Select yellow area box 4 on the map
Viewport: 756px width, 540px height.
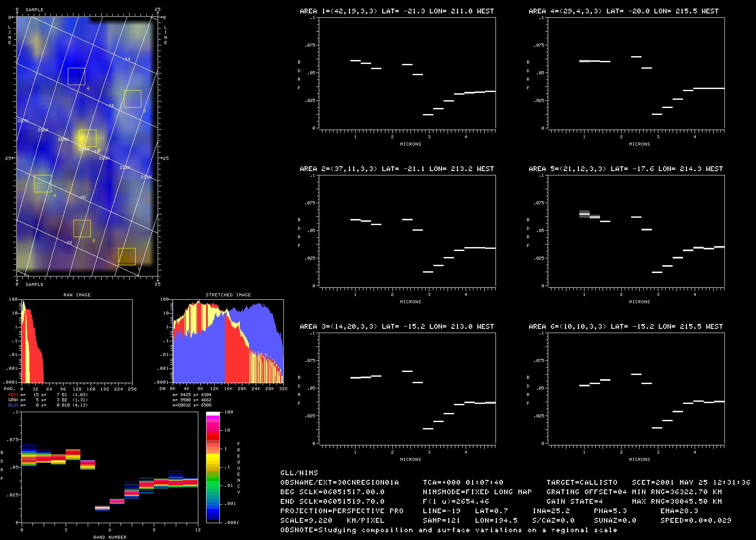[x=43, y=184]
